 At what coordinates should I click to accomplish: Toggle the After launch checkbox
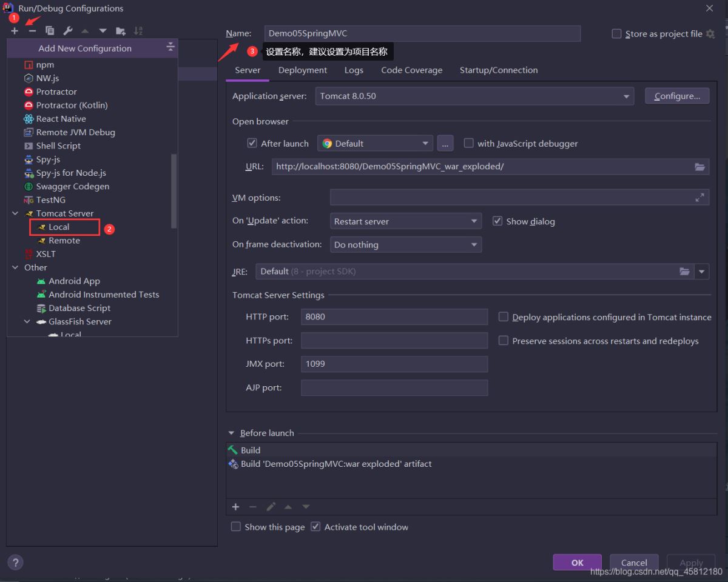252,144
